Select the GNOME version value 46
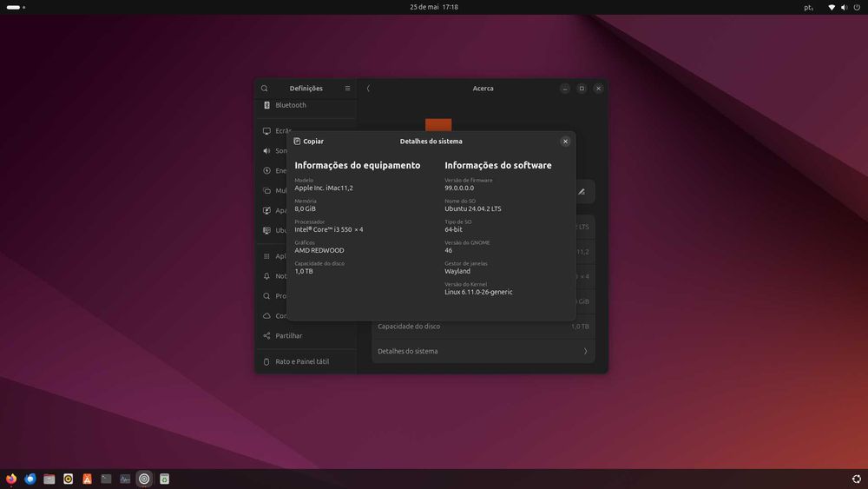The image size is (868, 489). [x=449, y=250]
